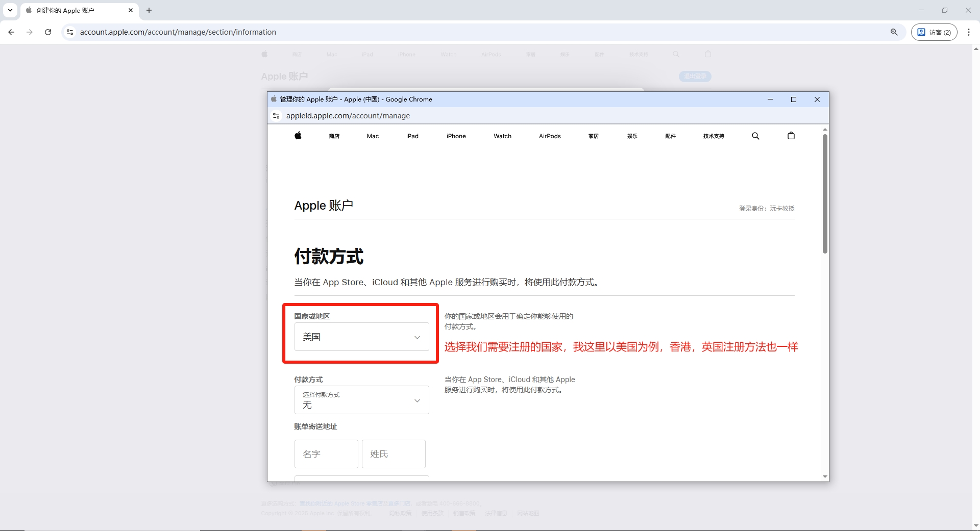Click the main Chrome address bar URL

pos(178,32)
